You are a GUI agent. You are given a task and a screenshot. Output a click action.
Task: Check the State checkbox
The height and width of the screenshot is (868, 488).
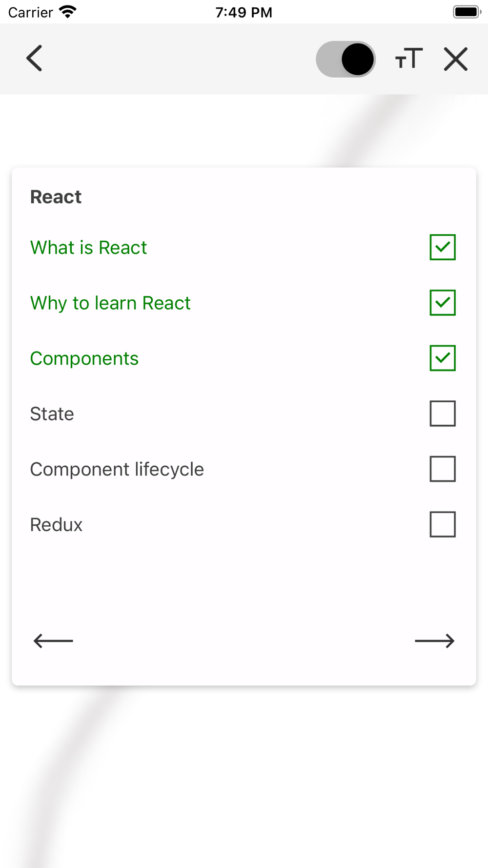click(443, 413)
